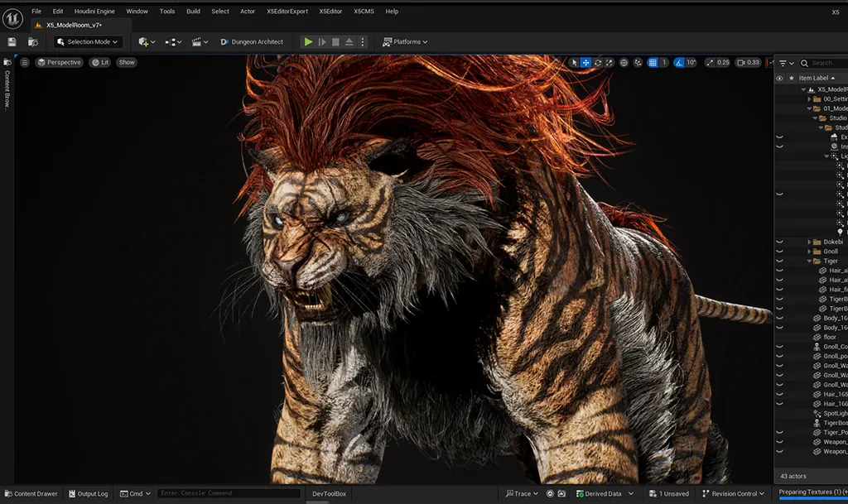The height and width of the screenshot is (504, 848).
Task: Save the current level with floppy icon
Action: click(12, 42)
